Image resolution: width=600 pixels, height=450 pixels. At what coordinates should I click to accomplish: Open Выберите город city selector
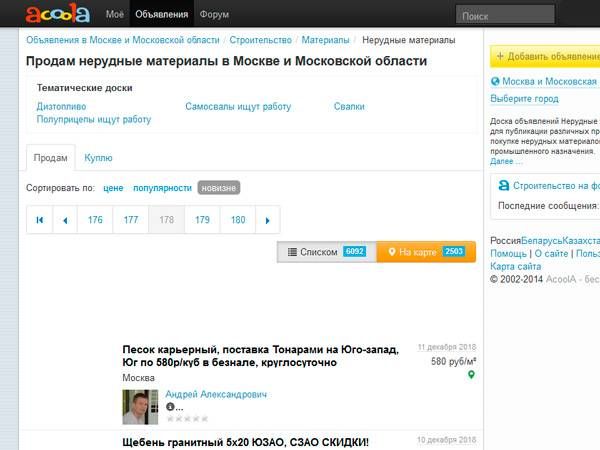point(524,99)
